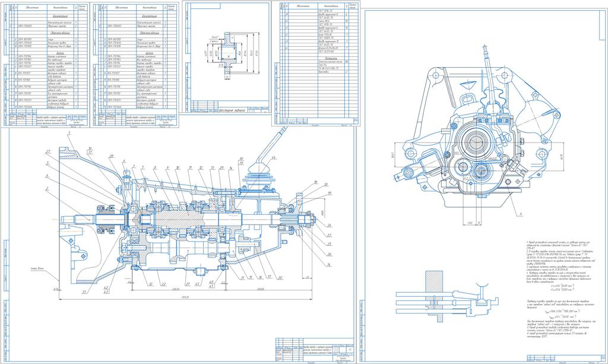Click callout number 26 by output flange

(x=329, y=254)
